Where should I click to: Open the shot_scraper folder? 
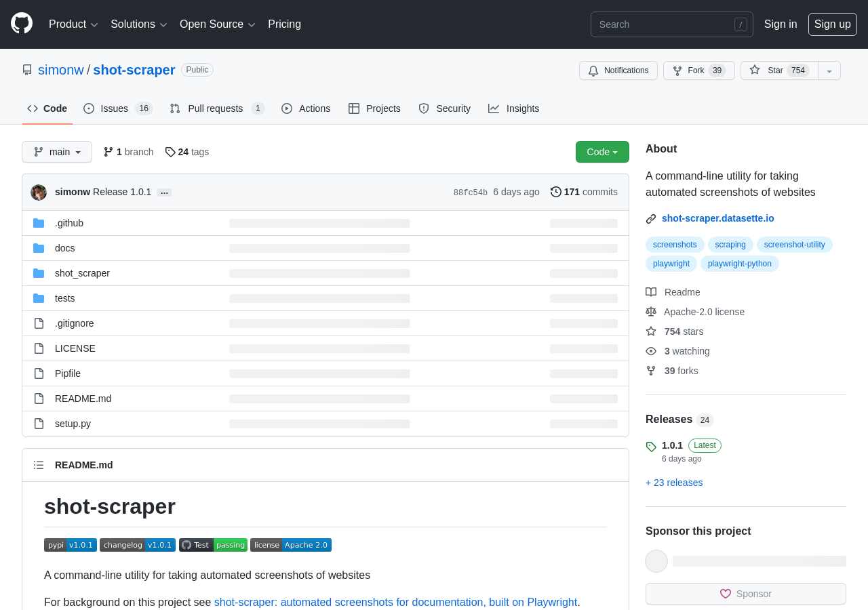tap(82, 273)
